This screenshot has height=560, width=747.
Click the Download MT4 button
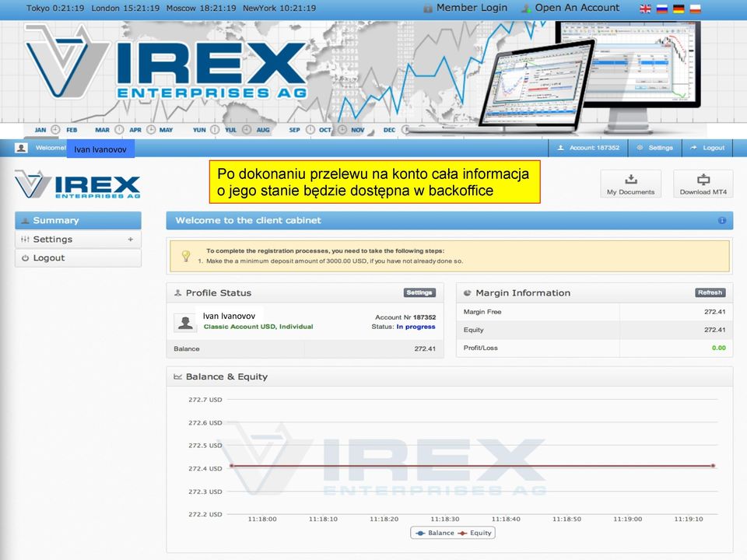pyautogui.click(x=703, y=184)
